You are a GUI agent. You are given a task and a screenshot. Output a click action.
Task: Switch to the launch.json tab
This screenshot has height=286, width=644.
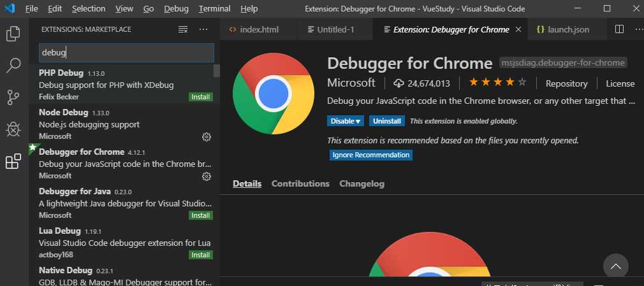tap(568, 29)
